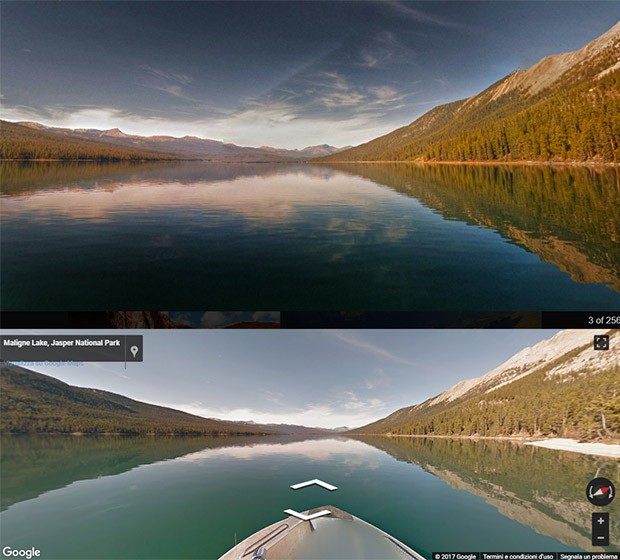This screenshot has height=560, width=620.
Task: Click the © 2017 Google copyright label
Action: click(455, 556)
